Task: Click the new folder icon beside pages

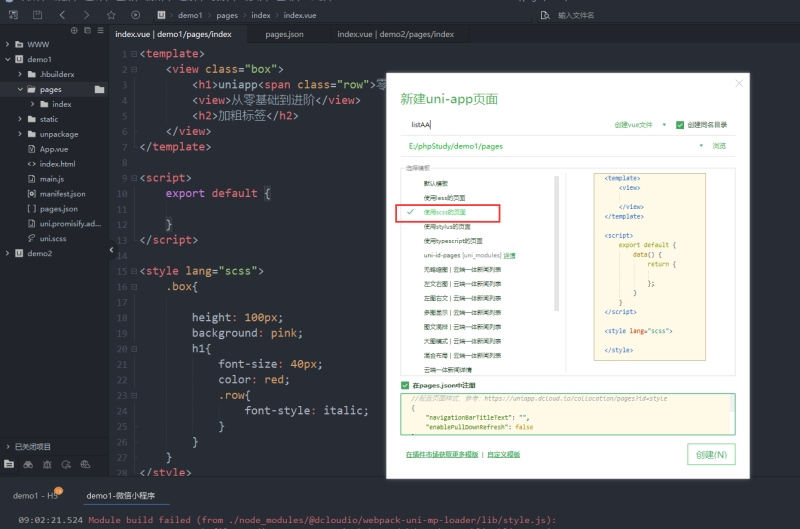Action: tap(99, 89)
